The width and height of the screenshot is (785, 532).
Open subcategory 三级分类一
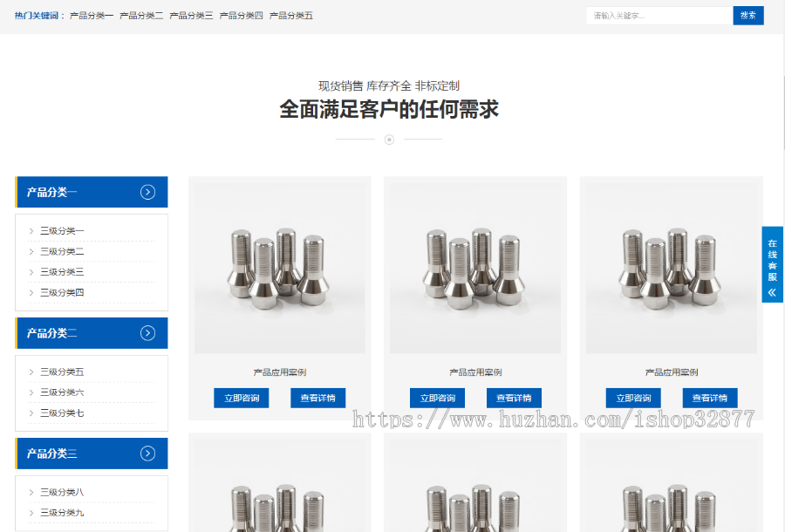(x=62, y=231)
